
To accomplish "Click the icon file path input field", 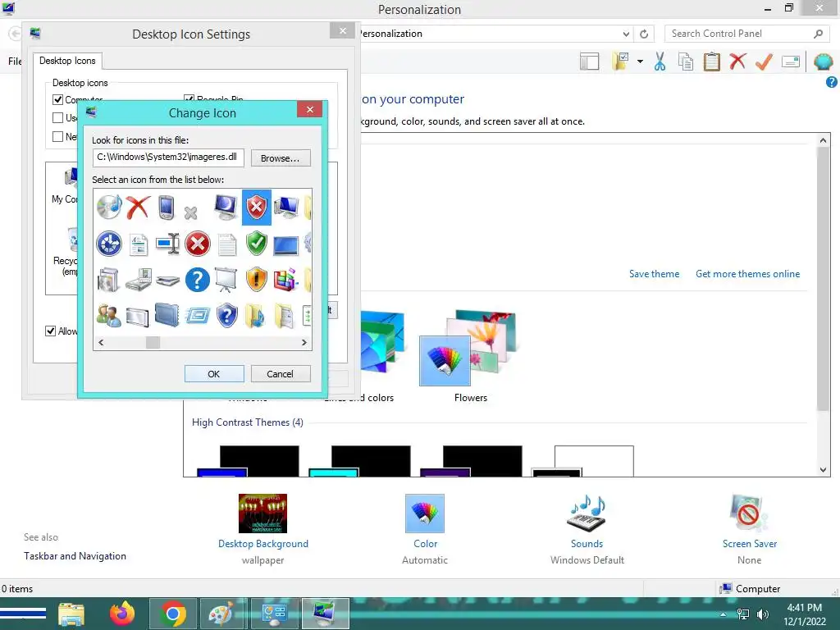I will pos(168,157).
